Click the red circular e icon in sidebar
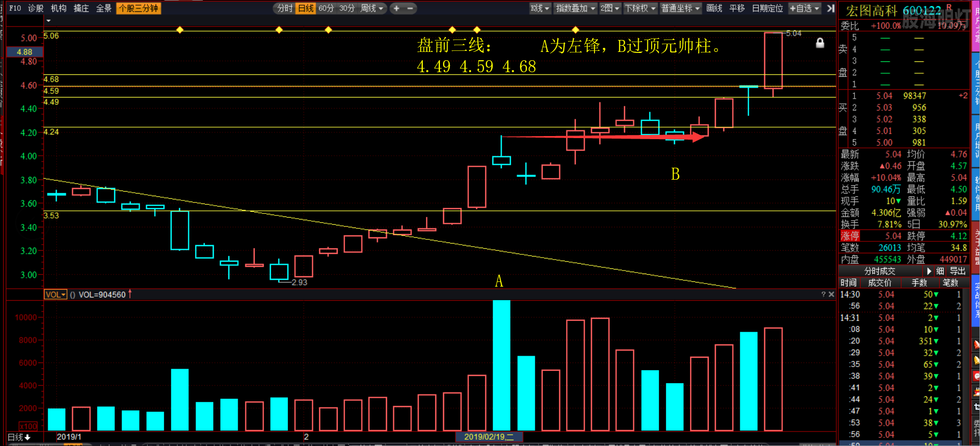This screenshot has width=980, height=446. [976, 376]
